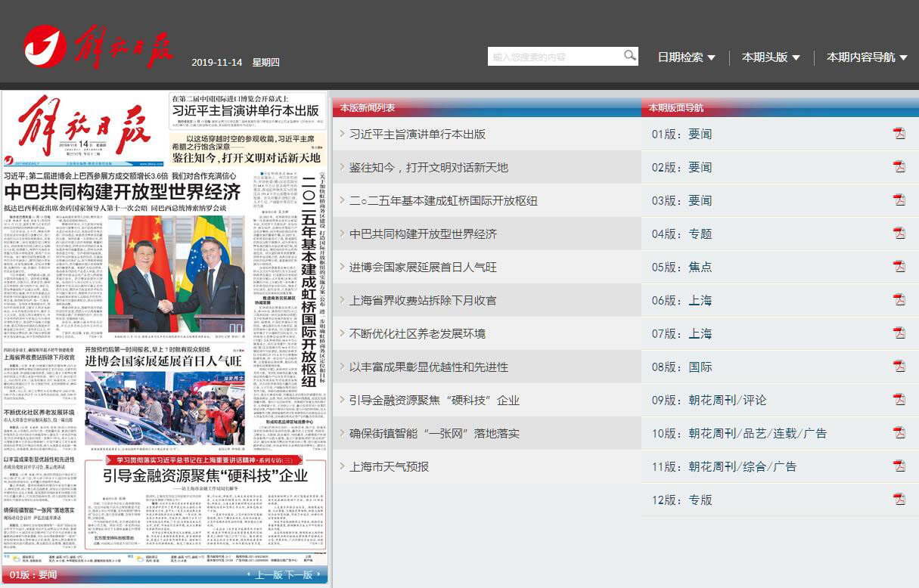919x588 pixels.
Task: Download PDF for 12版 专版
Action: click(x=899, y=500)
